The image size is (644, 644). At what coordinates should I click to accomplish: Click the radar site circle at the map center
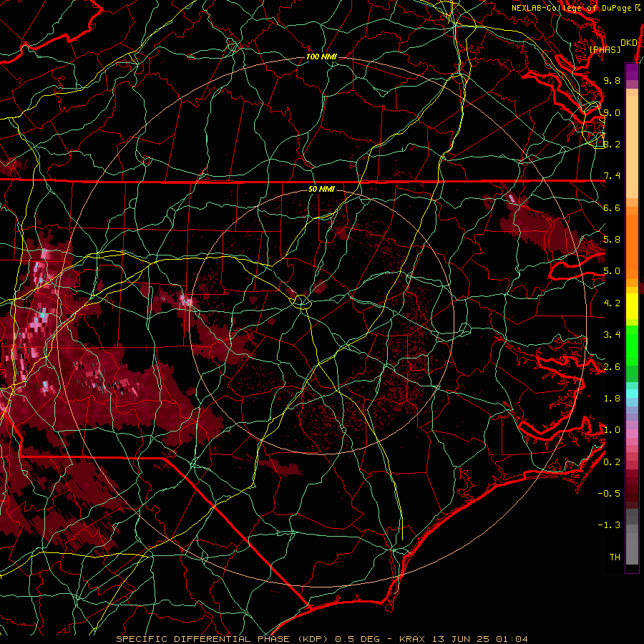(302, 302)
